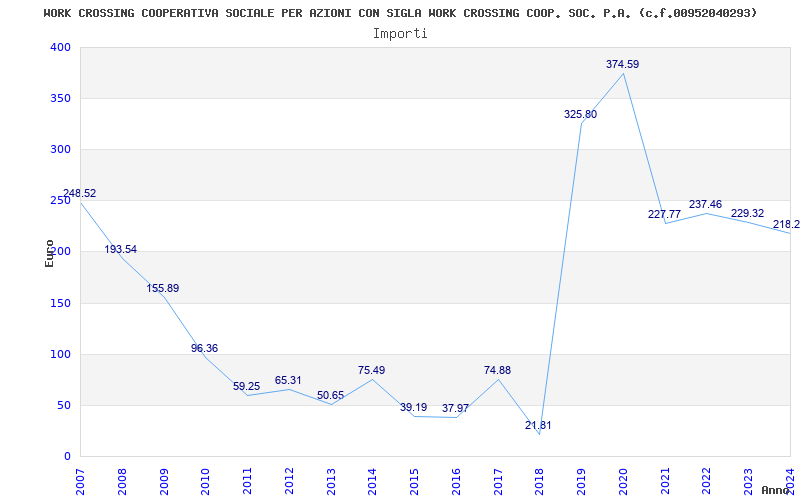The image size is (800, 500).
Task: Select the 2013 x-axis year label
Action: [331, 481]
